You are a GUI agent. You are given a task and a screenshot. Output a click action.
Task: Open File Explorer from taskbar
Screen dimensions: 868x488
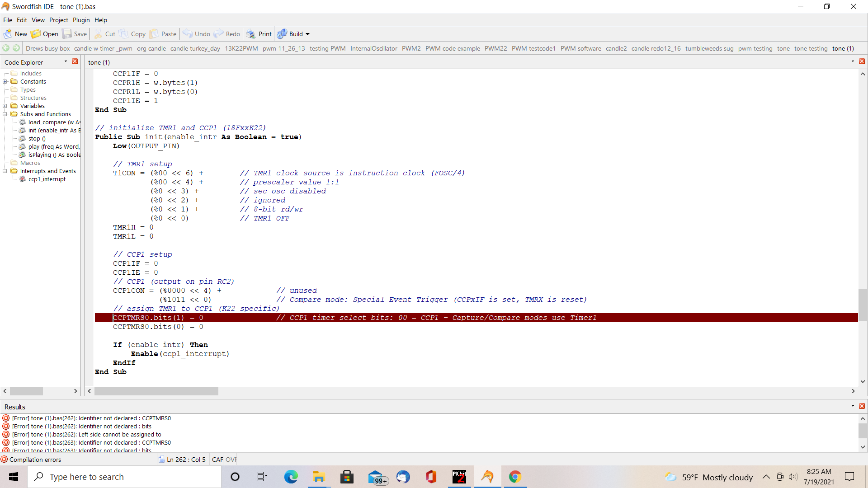click(x=319, y=477)
